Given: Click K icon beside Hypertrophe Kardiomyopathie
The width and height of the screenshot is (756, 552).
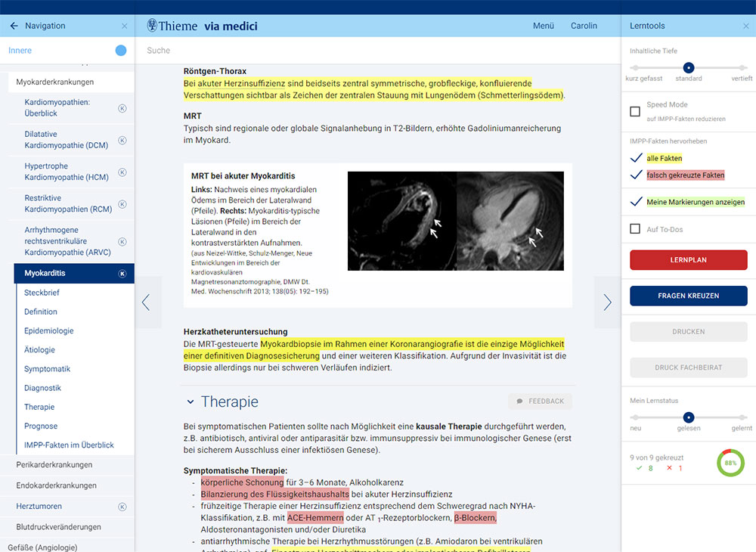Looking at the screenshot, I should pos(122,172).
